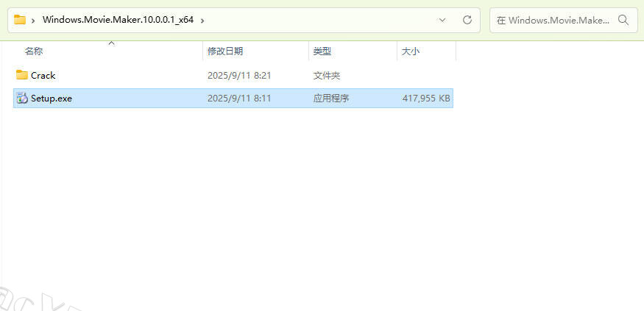The image size is (644, 311).
Task: Click the 应用程序 type cell
Action: pos(331,99)
